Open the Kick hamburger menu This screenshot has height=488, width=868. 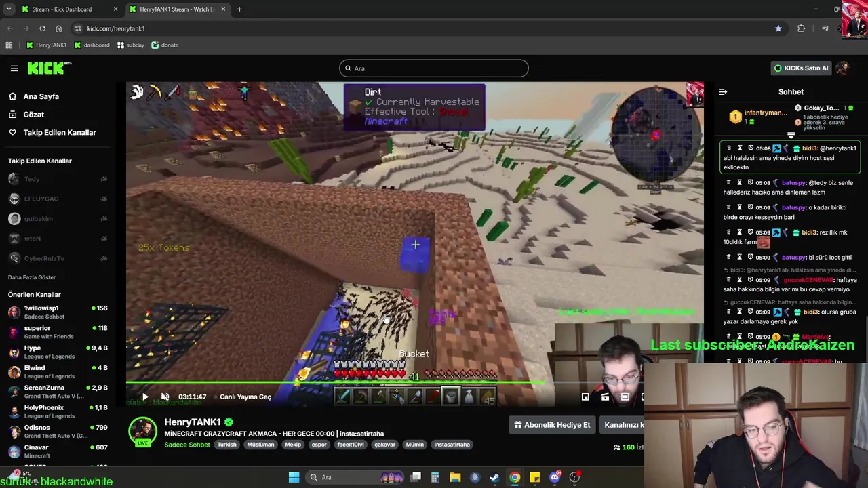pos(14,68)
